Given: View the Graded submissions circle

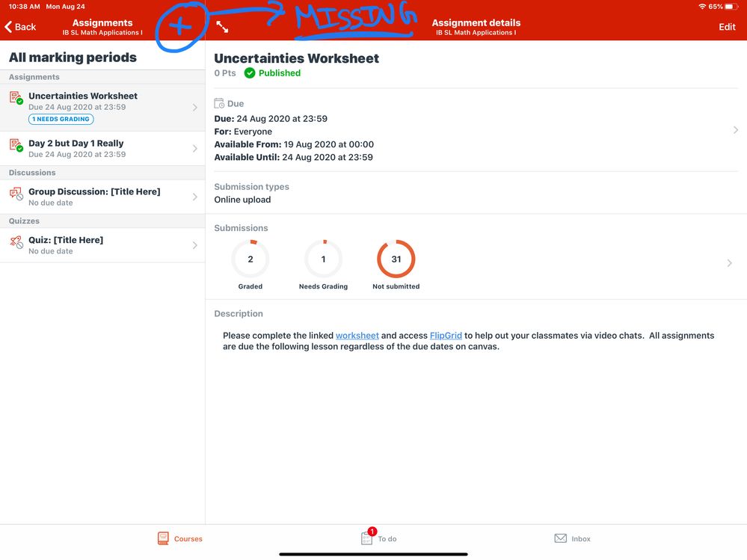Looking at the screenshot, I should tap(250, 259).
